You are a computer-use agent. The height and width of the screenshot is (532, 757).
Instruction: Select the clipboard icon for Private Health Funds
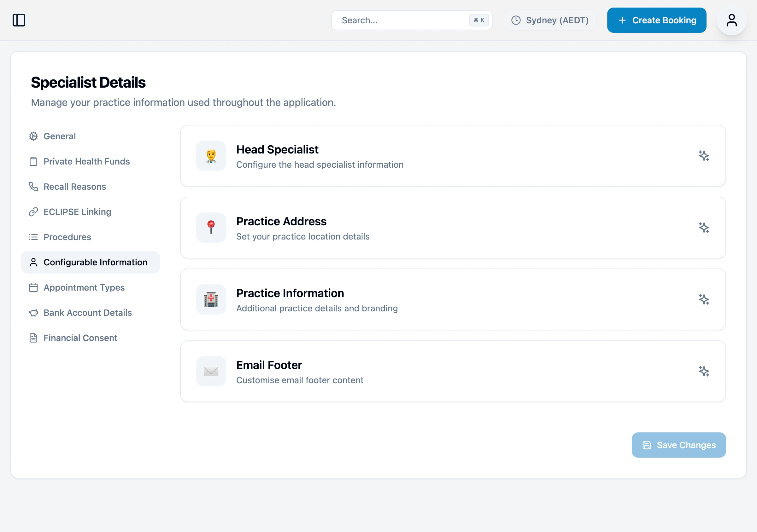[x=33, y=161]
